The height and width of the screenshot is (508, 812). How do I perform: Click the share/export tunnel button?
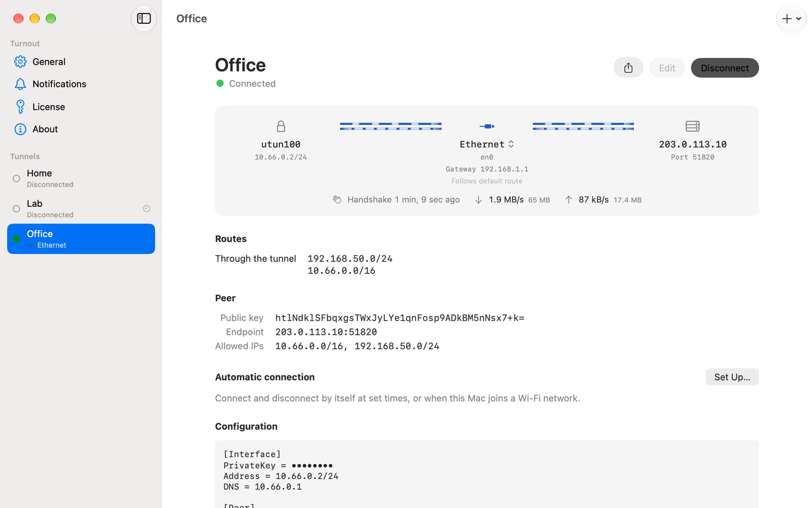(628, 68)
